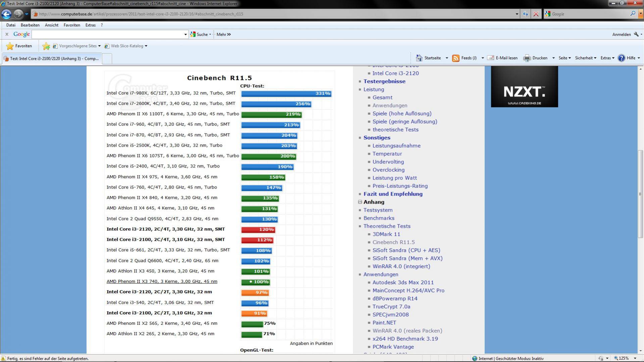Open the SiSoft Sandra (CPU + AES) link
The image size is (644, 362).
pos(406,250)
